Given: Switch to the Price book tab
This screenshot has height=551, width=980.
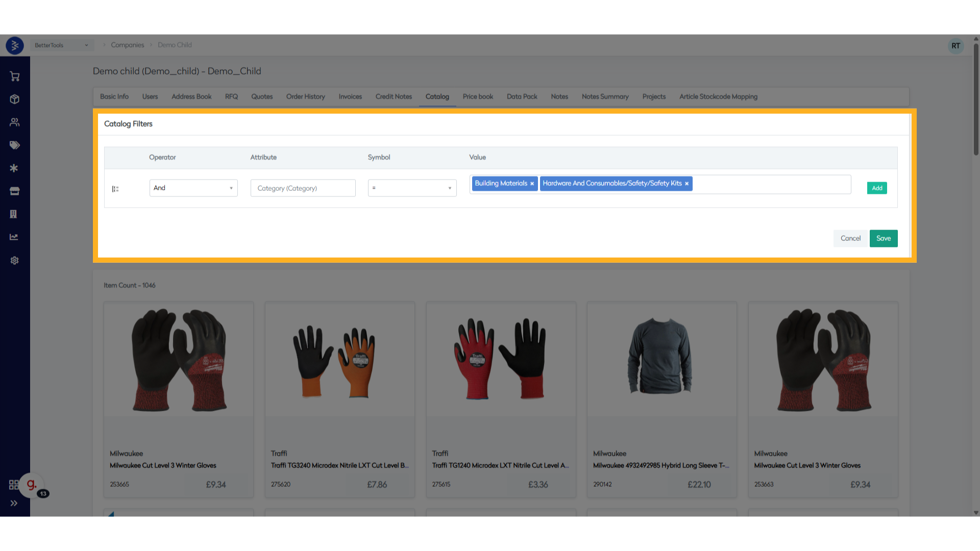Looking at the screenshot, I should coord(478,96).
